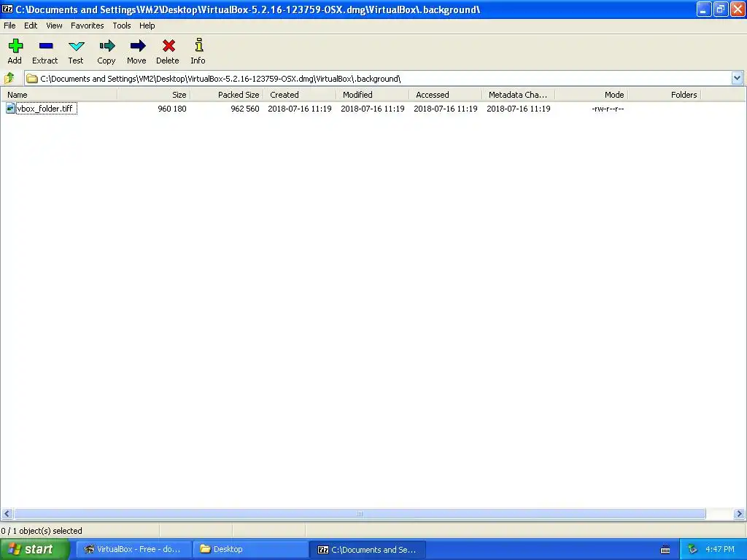The height and width of the screenshot is (560, 747).
Task: Sort by the Metadata Cha... column header
Action: pyautogui.click(x=519, y=95)
